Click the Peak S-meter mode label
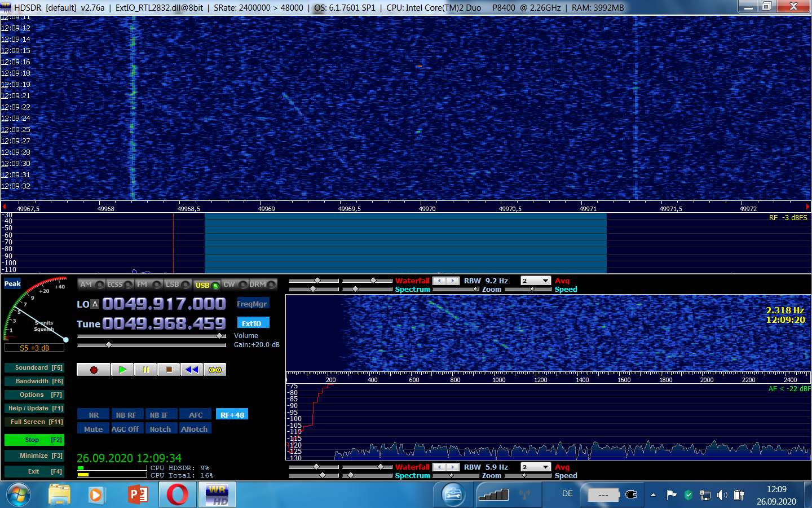Image resolution: width=812 pixels, height=508 pixels. 12,284
